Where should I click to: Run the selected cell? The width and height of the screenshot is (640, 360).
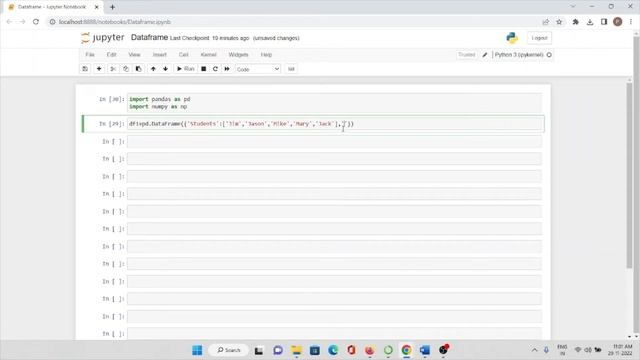point(185,69)
